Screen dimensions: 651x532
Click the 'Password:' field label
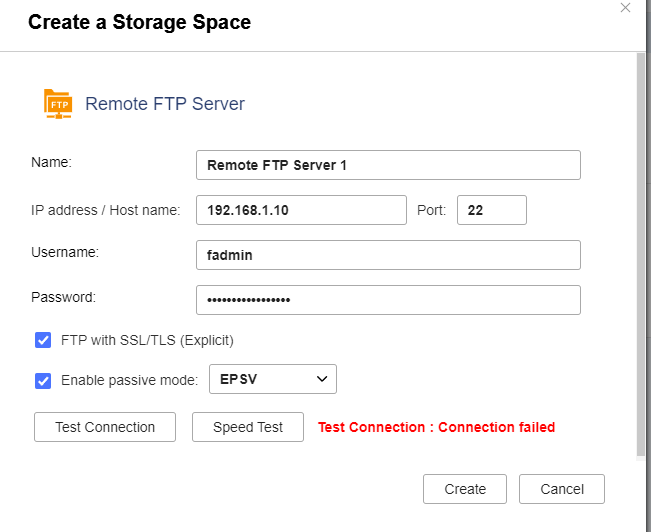[x=64, y=297]
